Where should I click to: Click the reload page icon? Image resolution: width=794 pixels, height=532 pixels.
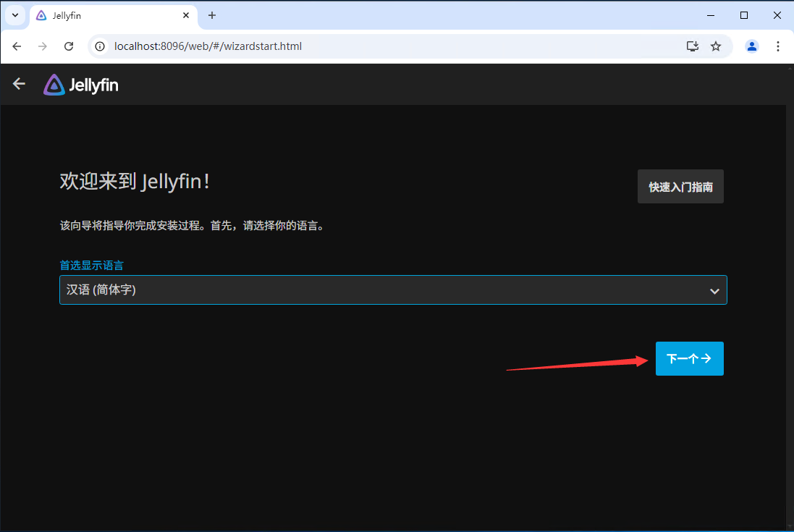[69, 46]
